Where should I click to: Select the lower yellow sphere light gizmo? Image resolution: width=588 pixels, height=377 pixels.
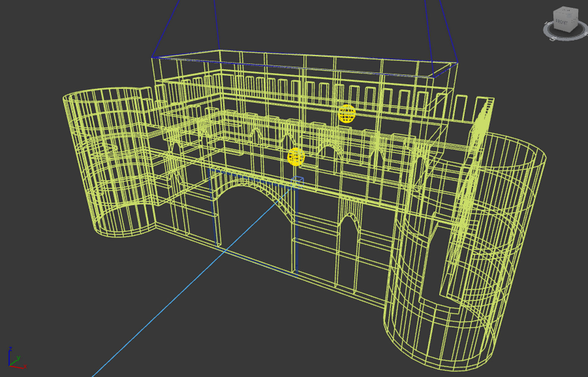pyautogui.click(x=296, y=157)
